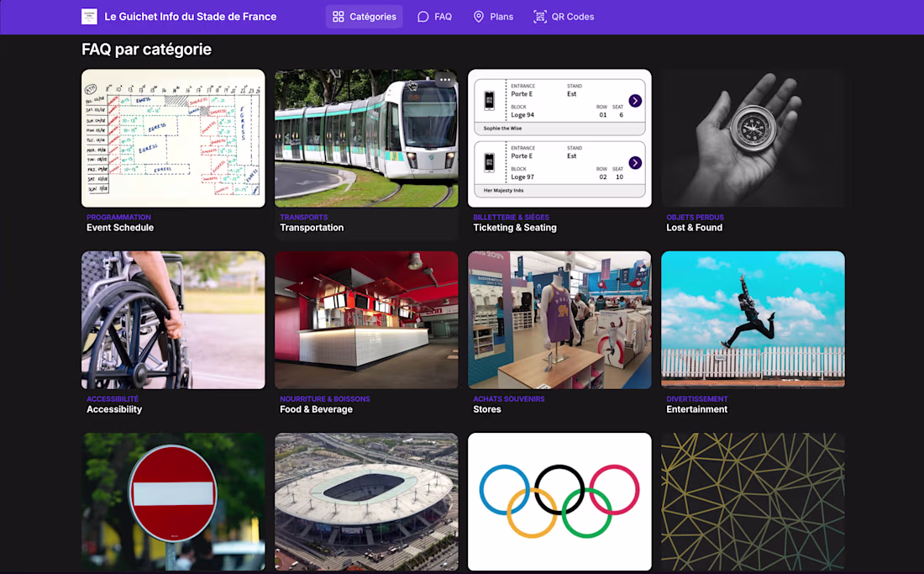Click the TRANSPORTS label
This screenshot has height=574, width=924.
tap(303, 217)
